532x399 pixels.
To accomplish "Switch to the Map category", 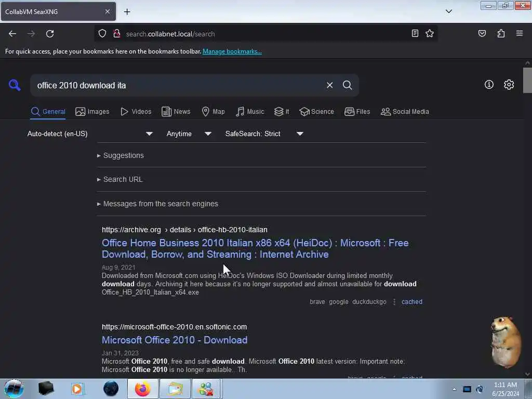I will pyautogui.click(x=213, y=112).
